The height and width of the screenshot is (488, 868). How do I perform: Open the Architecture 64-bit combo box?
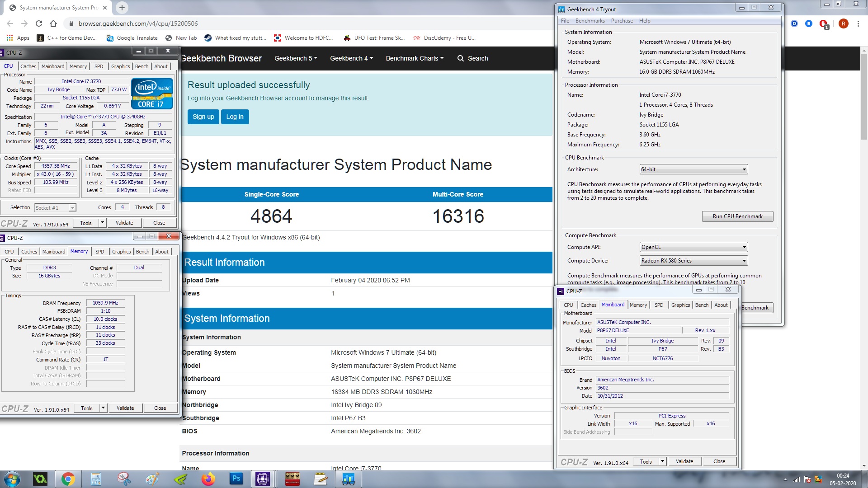point(693,169)
